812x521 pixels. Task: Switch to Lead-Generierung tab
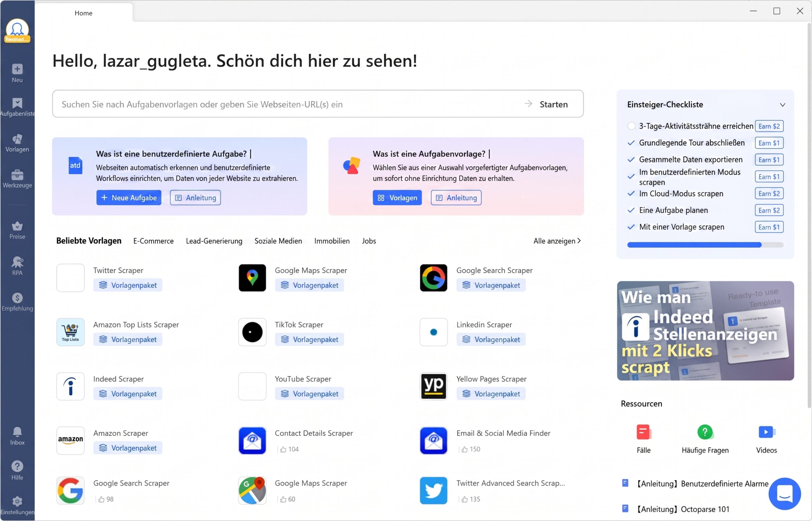coord(214,241)
